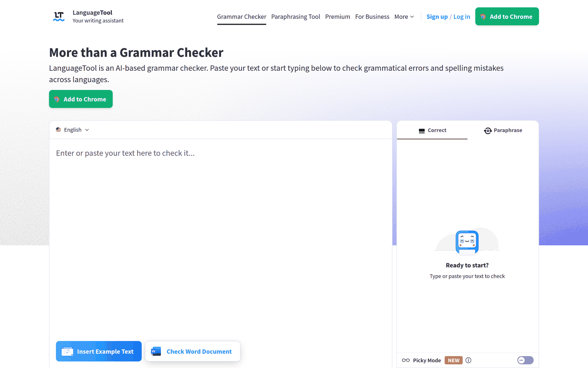Image resolution: width=588 pixels, height=368 pixels.
Task: Click the Word document icon
Action: [x=156, y=351]
